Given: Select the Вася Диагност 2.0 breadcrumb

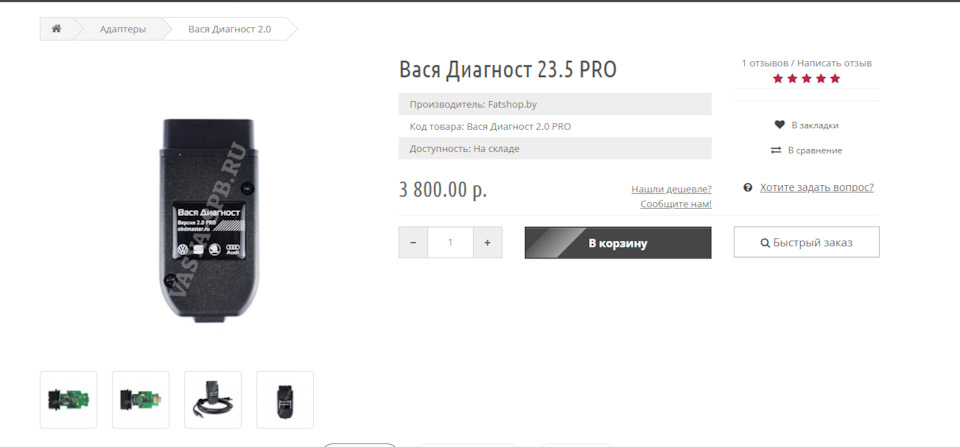Looking at the screenshot, I should [x=230, y=29].
